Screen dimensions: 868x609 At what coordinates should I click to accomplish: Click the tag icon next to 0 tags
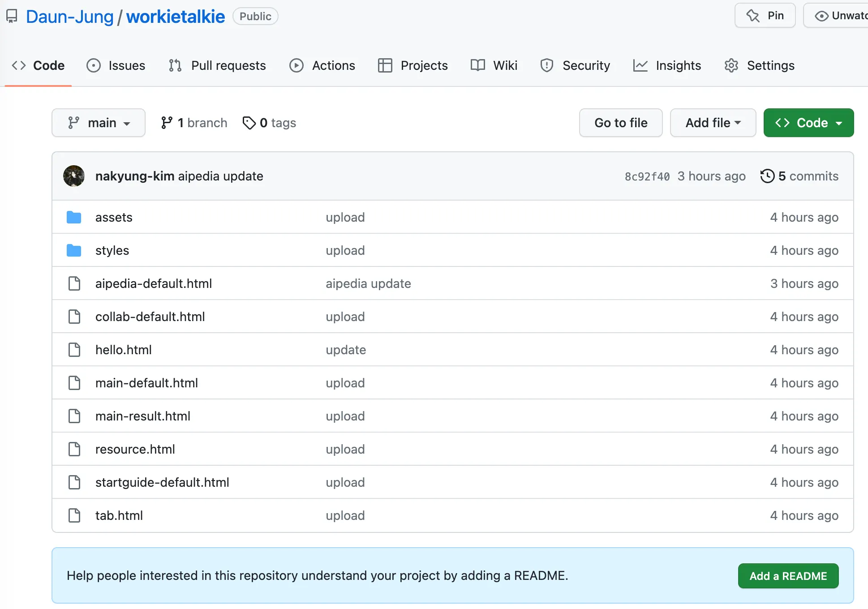tap(249, 123)
